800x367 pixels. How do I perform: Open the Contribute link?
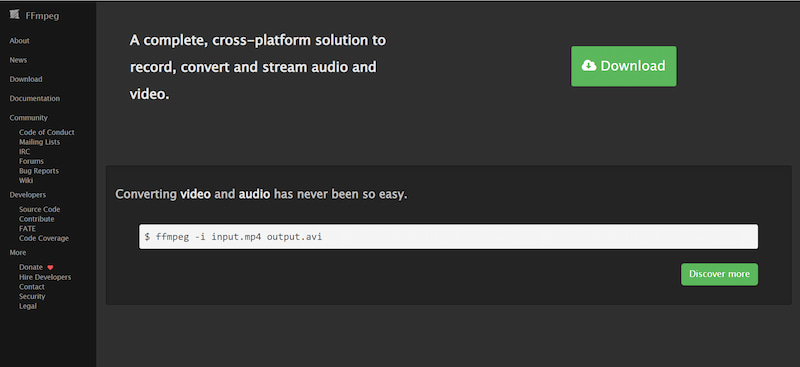point(36,219)
